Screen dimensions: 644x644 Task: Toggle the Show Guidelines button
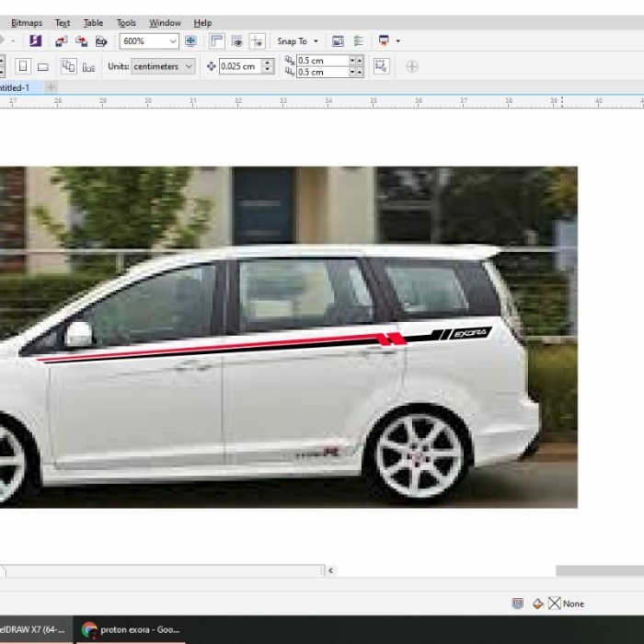(x=257, y=41)
